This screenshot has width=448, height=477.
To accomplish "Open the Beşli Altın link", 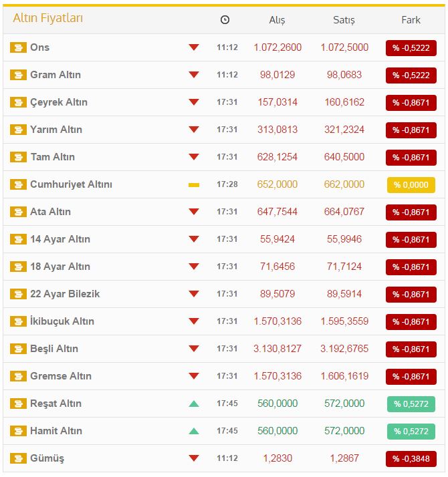I will (x=54, y=349).
